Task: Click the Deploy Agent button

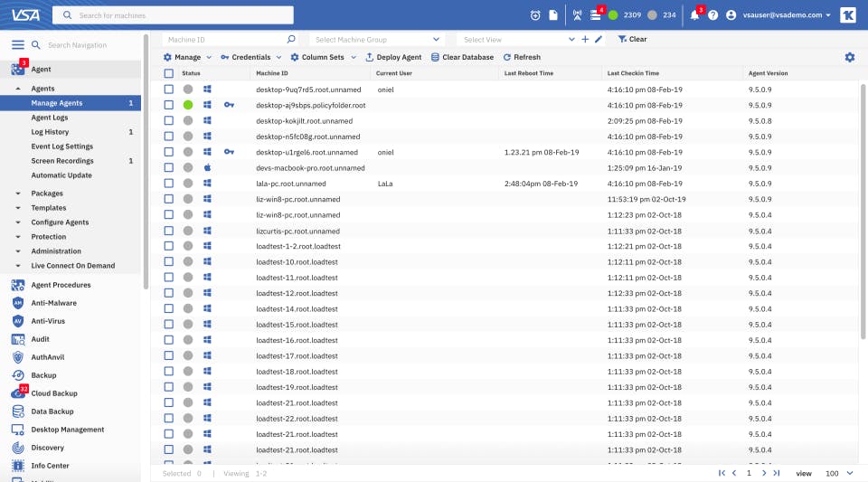Action: pos(393,57)
